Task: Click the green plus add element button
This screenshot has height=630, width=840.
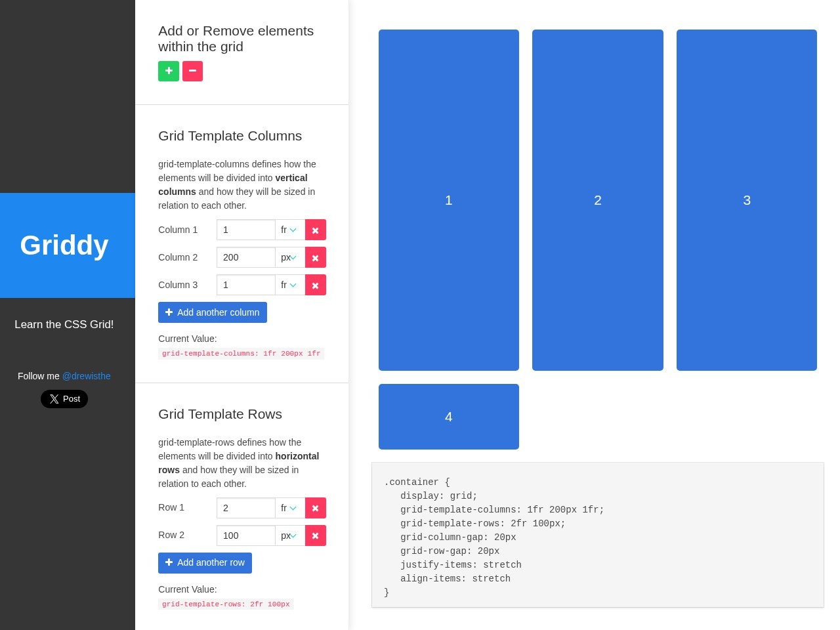Action: pos(169,71)
